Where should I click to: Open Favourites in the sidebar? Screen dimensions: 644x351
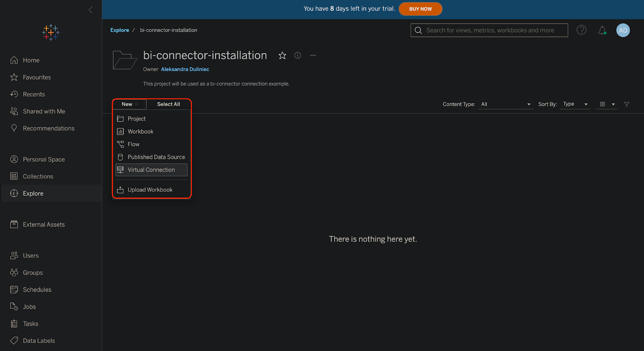click(x=37, y=77)
